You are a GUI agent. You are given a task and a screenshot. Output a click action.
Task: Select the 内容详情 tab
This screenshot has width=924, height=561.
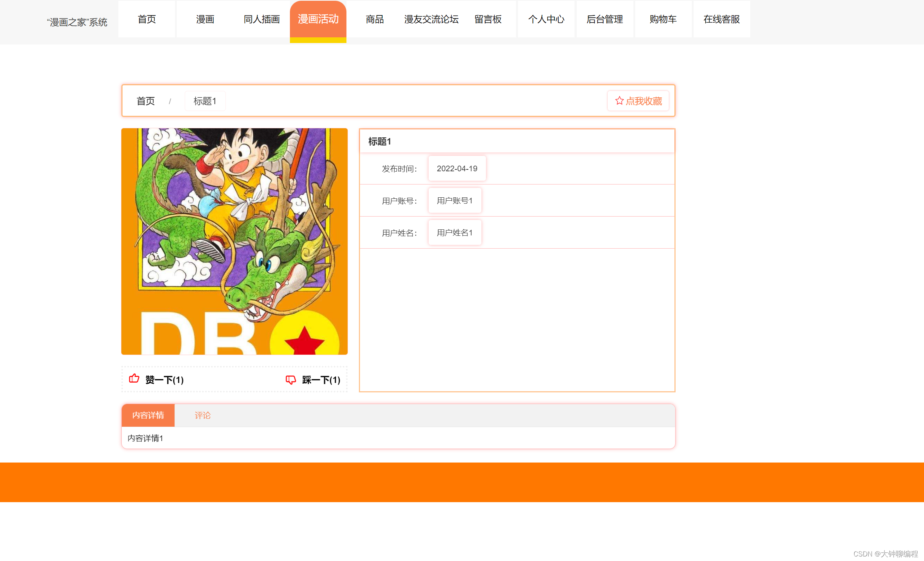[x=148, y=415]
